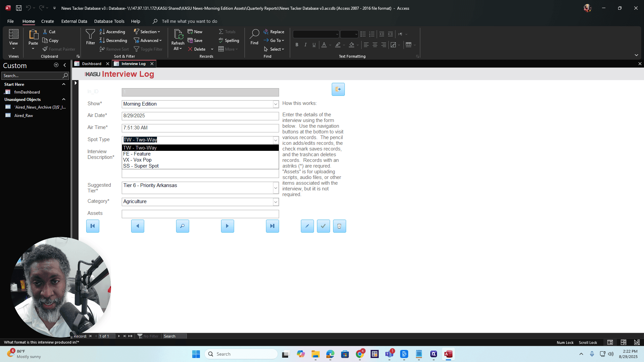644x362 pixels.
Task: Click Delete in Records group
Action: tap(197, 49)
